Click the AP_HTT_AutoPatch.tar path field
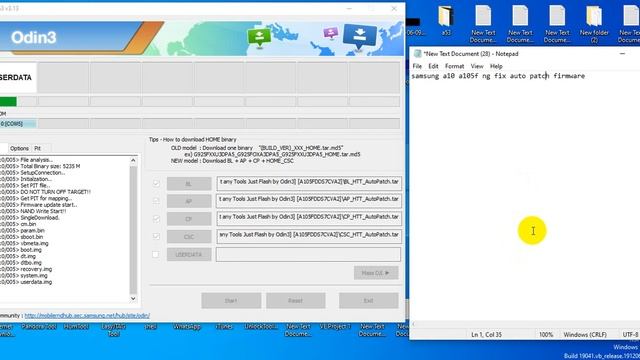This screenshot has height=360, width=640. (x=309, y=201)
